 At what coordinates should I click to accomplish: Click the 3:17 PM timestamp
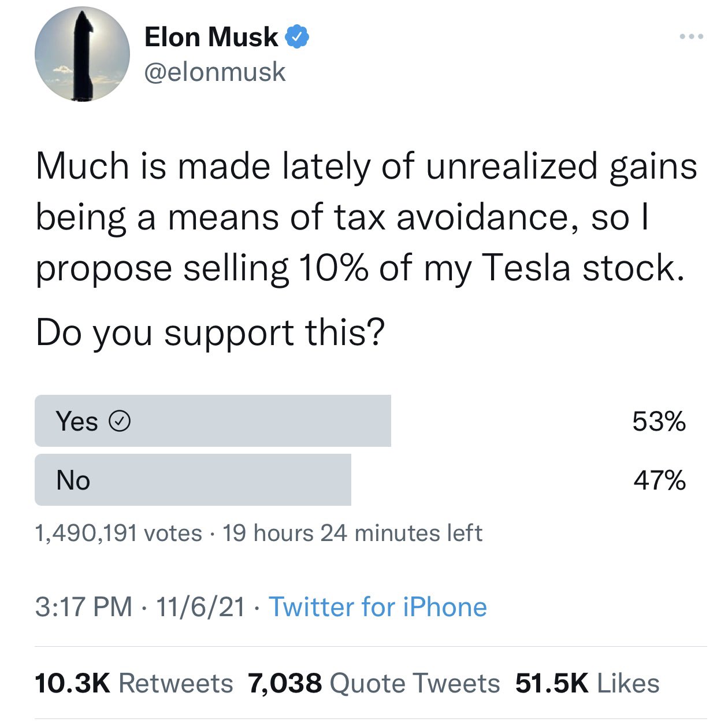point(83,607)
